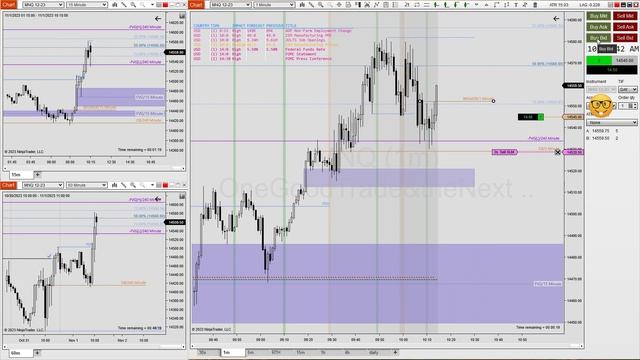The width and height of the screenshot is (640, 360).
Task: Click the text tool T icon in main chart toolbar
Action: 516,4
